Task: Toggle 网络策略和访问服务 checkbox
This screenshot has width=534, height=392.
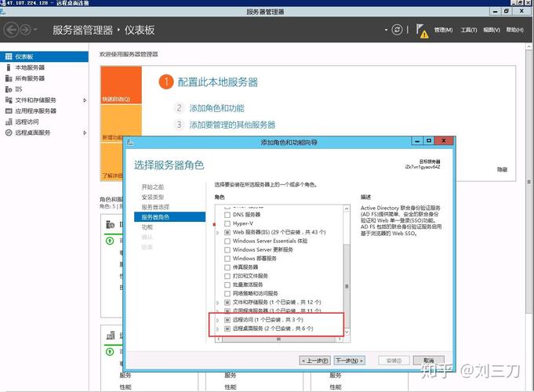Action: pos(227,293)
